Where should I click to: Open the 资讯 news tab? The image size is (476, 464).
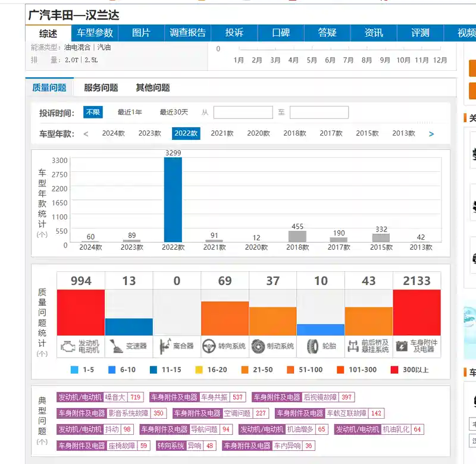374,33
